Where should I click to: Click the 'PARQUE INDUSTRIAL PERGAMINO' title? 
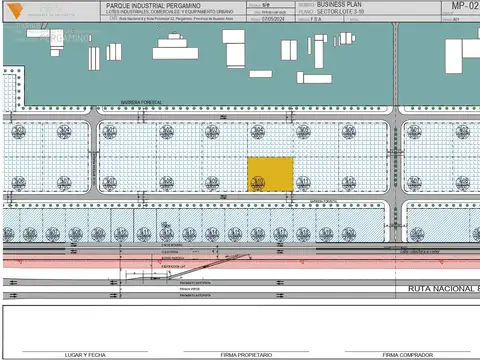[153, 6]
